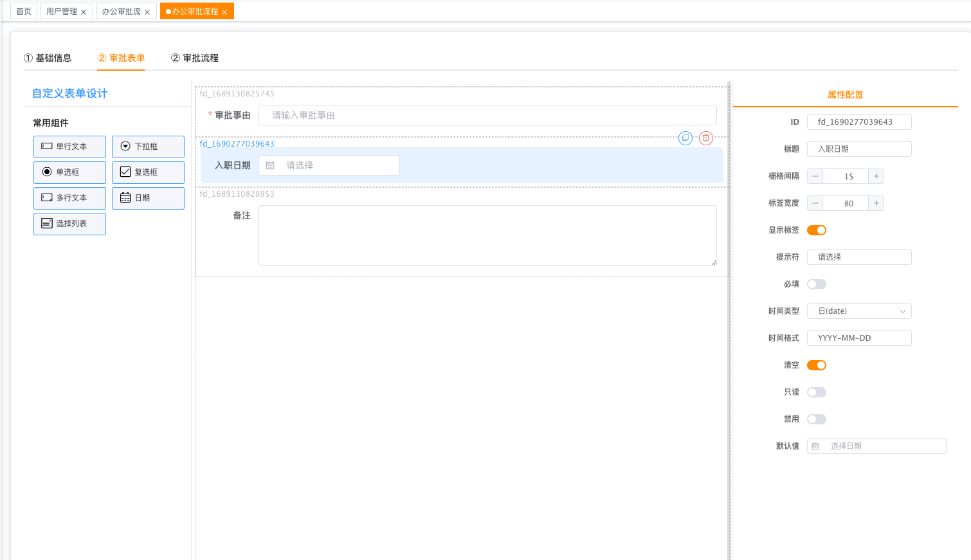Switch to the 基础信息 step tab
The height and width of the screenshot is (560, 971).
pos(48,58)
